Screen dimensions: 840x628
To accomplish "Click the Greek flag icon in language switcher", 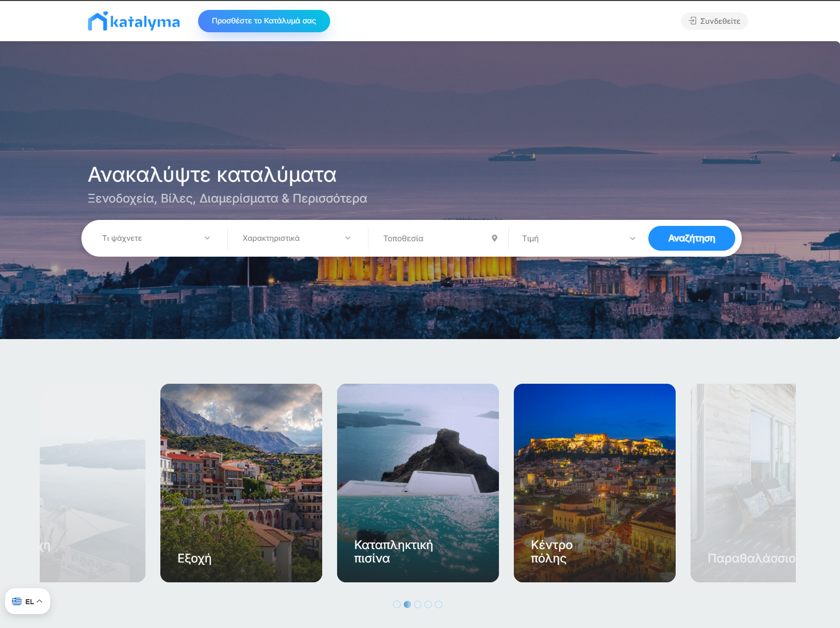I will [18, 601].
